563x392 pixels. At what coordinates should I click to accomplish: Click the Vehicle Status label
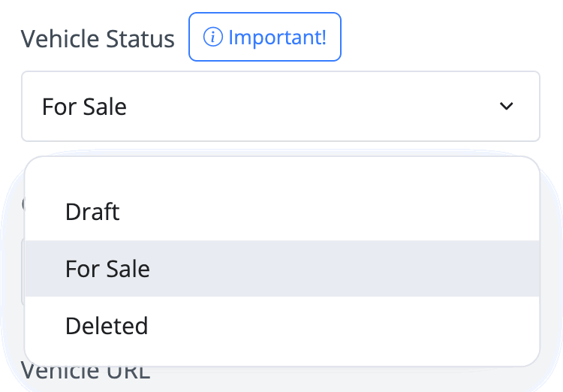[98, 38]
